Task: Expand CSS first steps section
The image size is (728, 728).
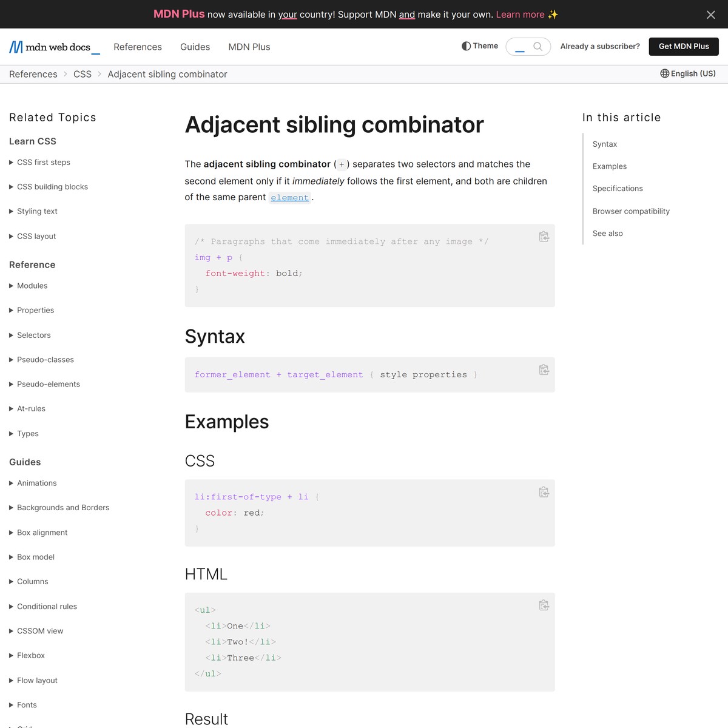Action: pyautogui.click(x=43, y=162)
